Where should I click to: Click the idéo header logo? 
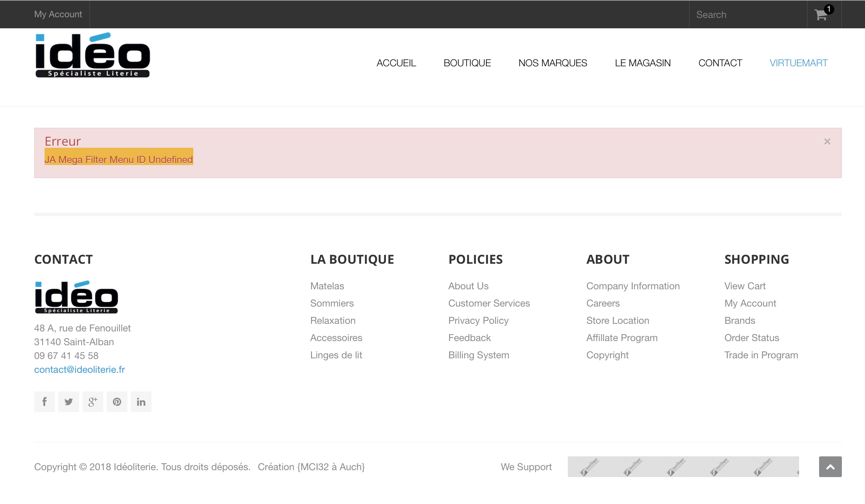pos(93,55)
